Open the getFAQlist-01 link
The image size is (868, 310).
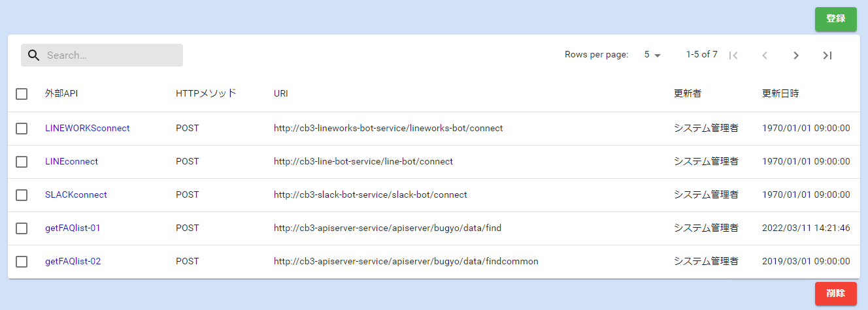73,228
